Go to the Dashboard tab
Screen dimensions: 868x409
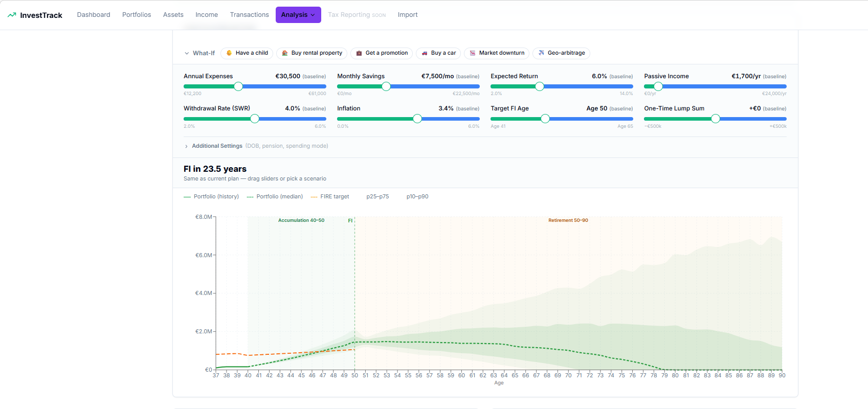(x=94, y=15)
